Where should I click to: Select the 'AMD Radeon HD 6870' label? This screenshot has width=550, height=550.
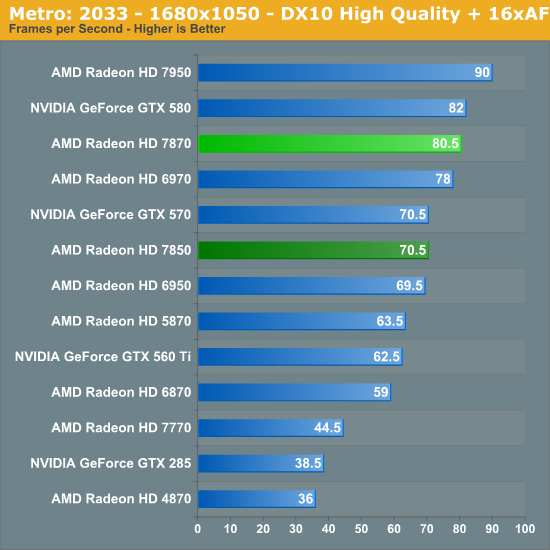(x=121, y=392)
